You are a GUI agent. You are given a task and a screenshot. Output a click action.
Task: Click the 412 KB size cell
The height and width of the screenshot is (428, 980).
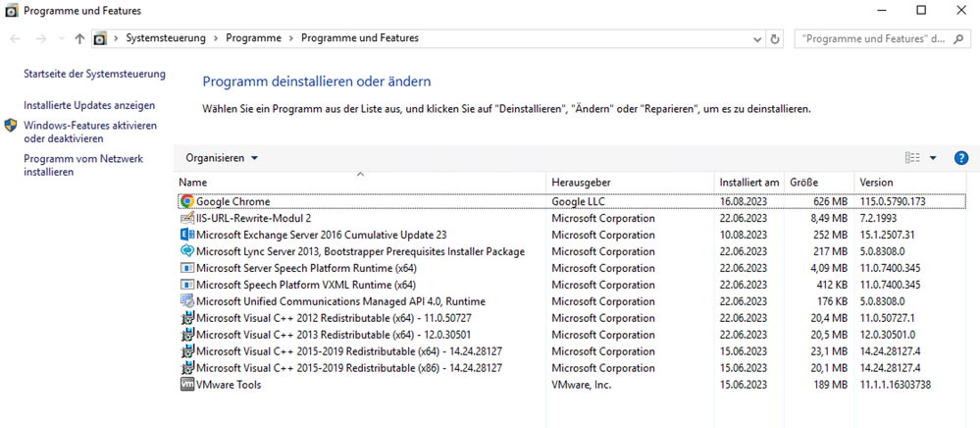tap(831, 285)
